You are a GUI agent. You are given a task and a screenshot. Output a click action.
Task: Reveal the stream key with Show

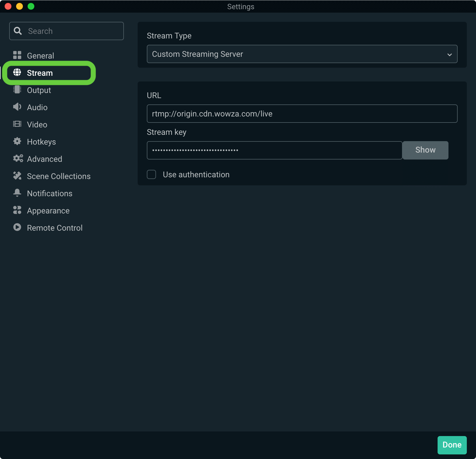coord(425,150)
